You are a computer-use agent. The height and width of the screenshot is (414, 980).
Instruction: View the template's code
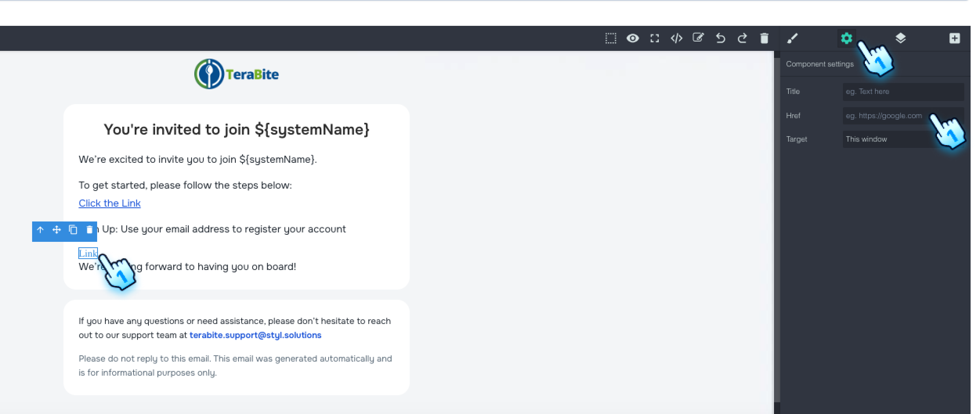[x=676, y=38]
